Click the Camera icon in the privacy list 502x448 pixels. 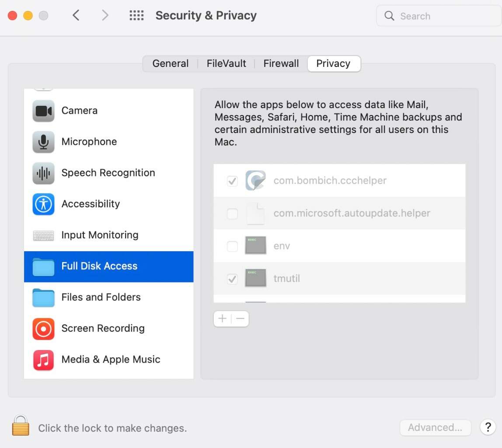point(43,111)
